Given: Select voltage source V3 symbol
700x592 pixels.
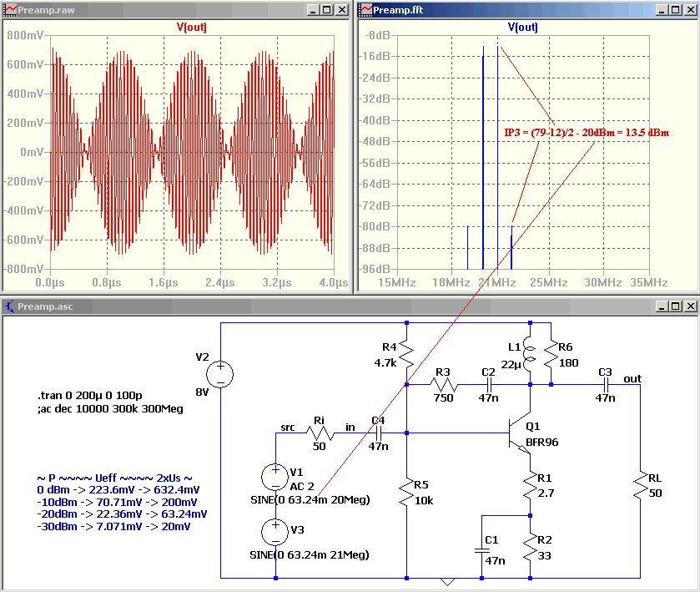Looking at the screenshot, I should click(275, 532).
